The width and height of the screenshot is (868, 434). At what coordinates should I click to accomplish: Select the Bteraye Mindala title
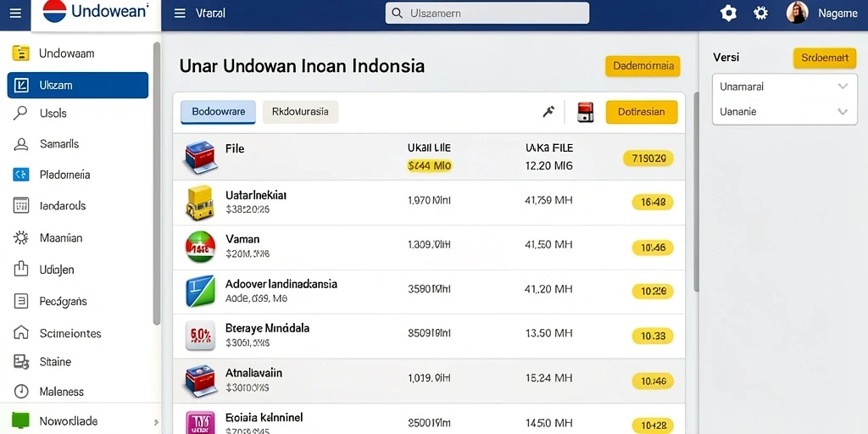coord(267,328)
